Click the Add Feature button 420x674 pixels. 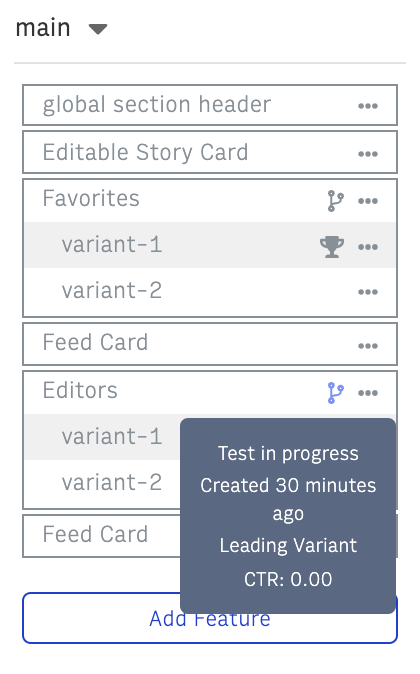pyautogui.click(x=210, y=618)
